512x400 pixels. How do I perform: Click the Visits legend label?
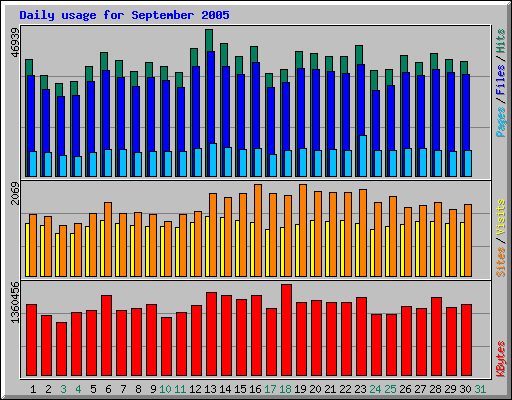tap(501, 217)
